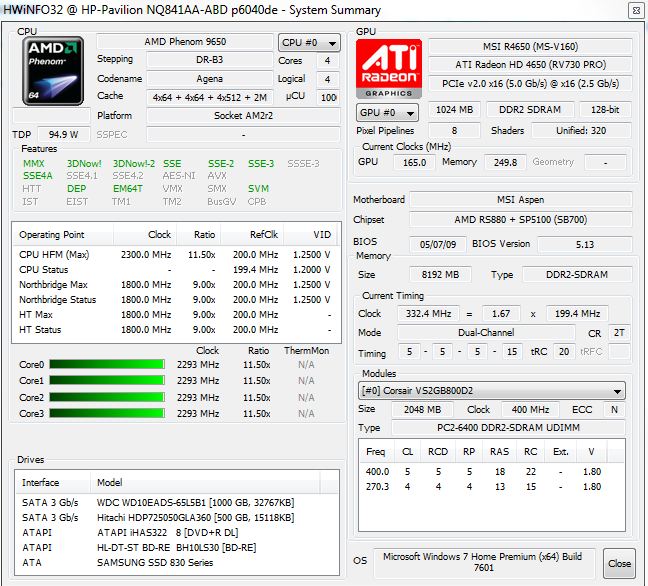Select the CPU Status row
Image resolution: width=648 pixels, height=586 pixels.
175,269
